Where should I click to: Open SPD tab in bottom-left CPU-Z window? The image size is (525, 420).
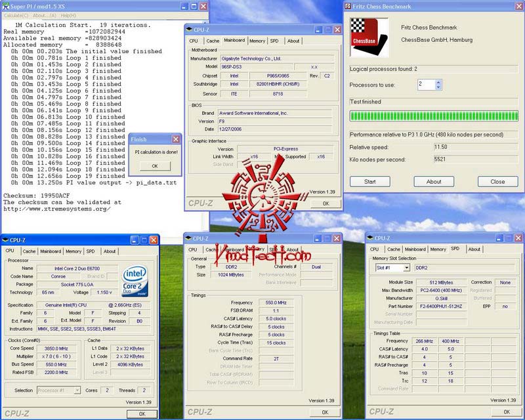pos(91,251)
